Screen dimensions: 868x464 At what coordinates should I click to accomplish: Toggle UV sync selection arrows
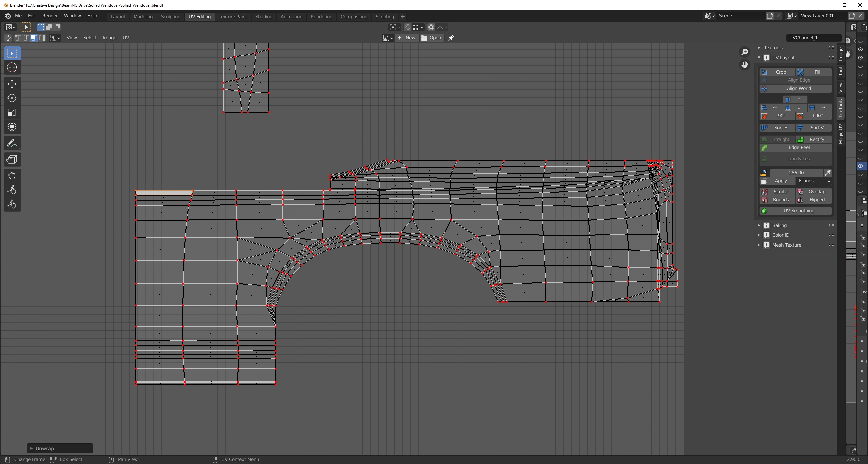(7, 38)
